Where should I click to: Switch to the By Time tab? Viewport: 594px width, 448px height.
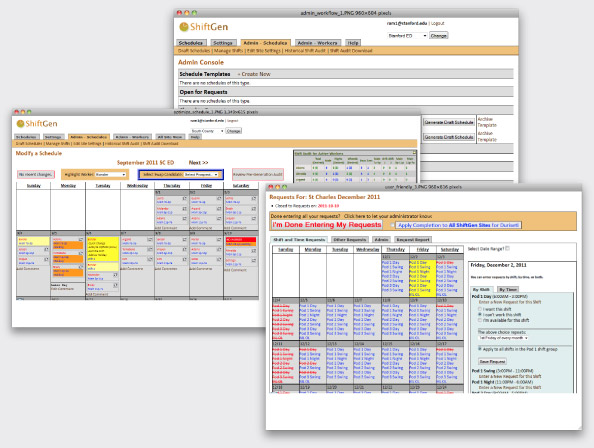[x=508, y=289]
